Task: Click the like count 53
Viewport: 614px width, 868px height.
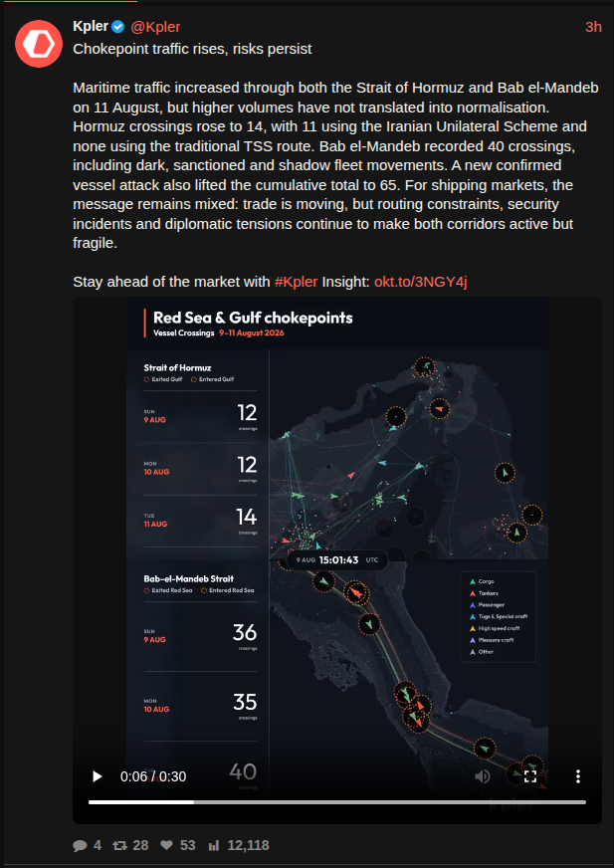Action: [x=188, y=845]
